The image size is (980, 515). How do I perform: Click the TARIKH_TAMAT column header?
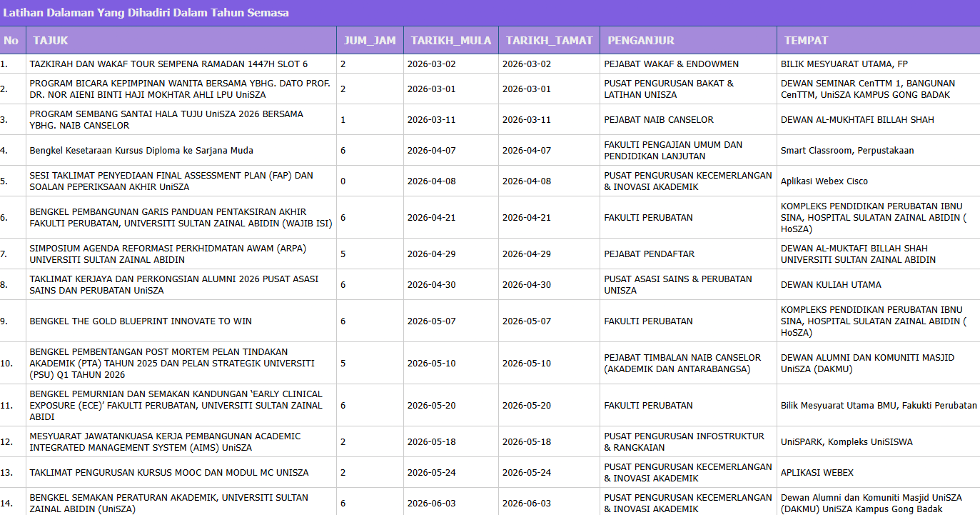coord(549,40)
